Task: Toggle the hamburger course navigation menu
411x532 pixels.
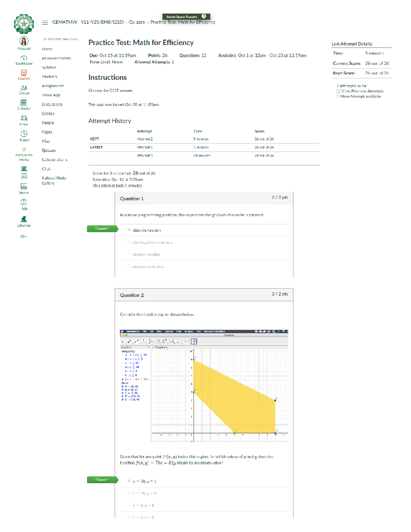Action: [x=45, y=22]
